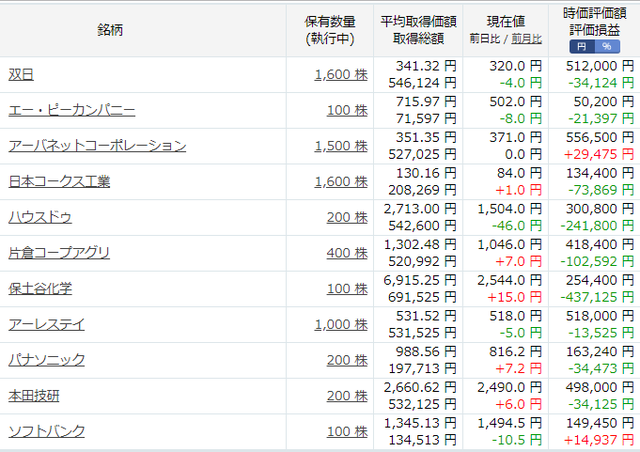Click 100 株 quantity for ソフトバンク
Screen dimensions: 640x452
[347, 432]
